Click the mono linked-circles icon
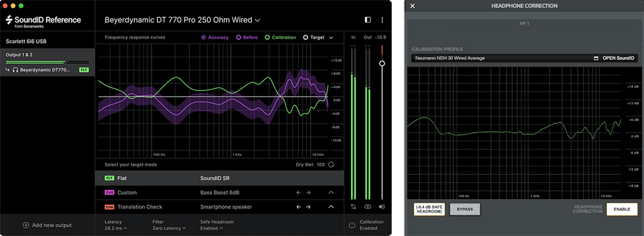The height and width of the screenshot is (236, 644). [367, 207]
